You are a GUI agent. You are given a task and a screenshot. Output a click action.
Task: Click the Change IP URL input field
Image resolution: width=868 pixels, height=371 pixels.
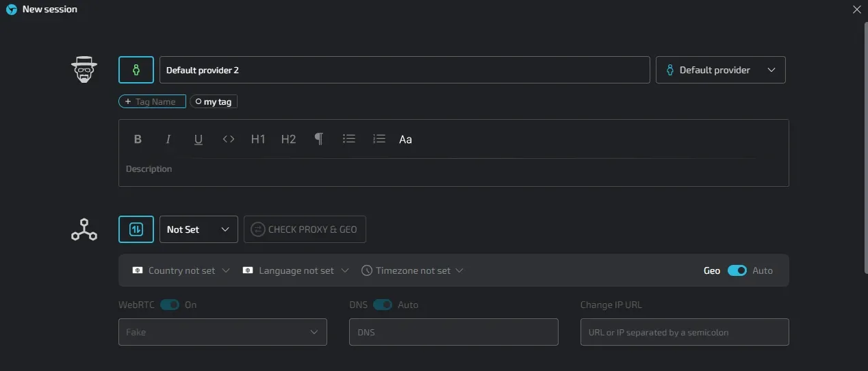[685, 332]
